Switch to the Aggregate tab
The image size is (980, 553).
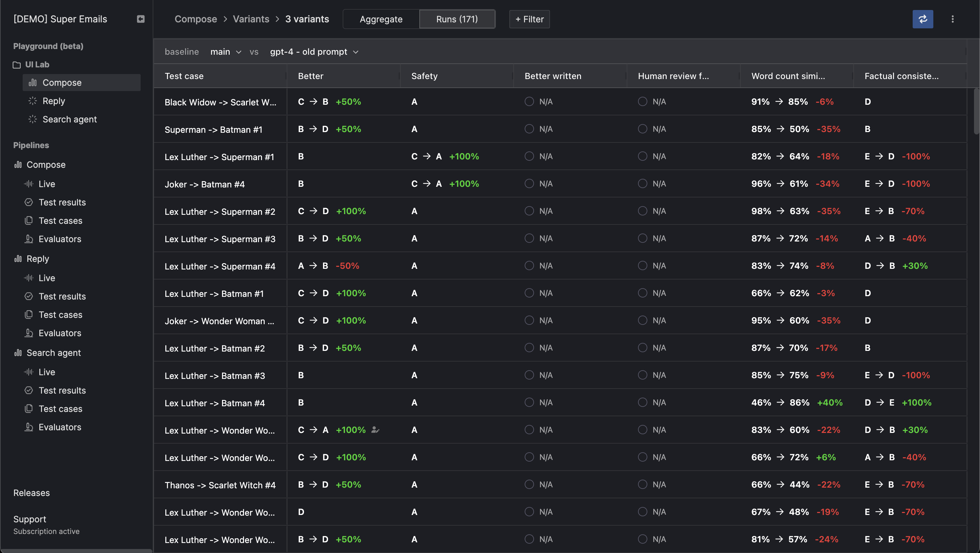pos(381,19)
